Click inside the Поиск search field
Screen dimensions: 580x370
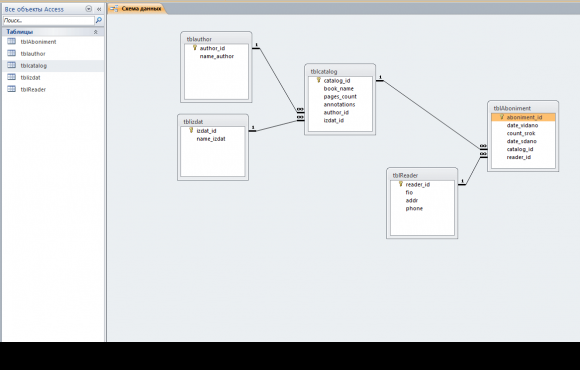(49, 21)
